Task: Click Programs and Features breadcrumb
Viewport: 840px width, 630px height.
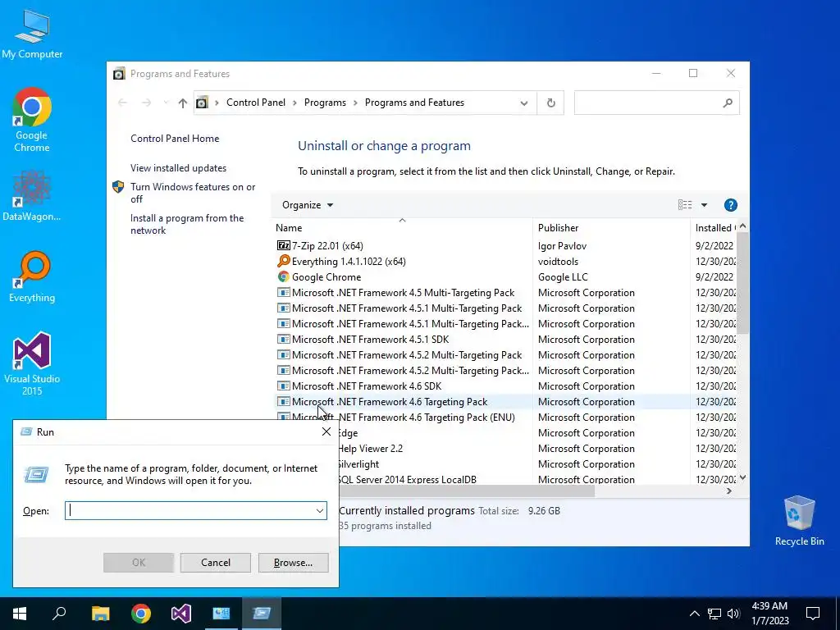Action: click(x=414, y=103)
